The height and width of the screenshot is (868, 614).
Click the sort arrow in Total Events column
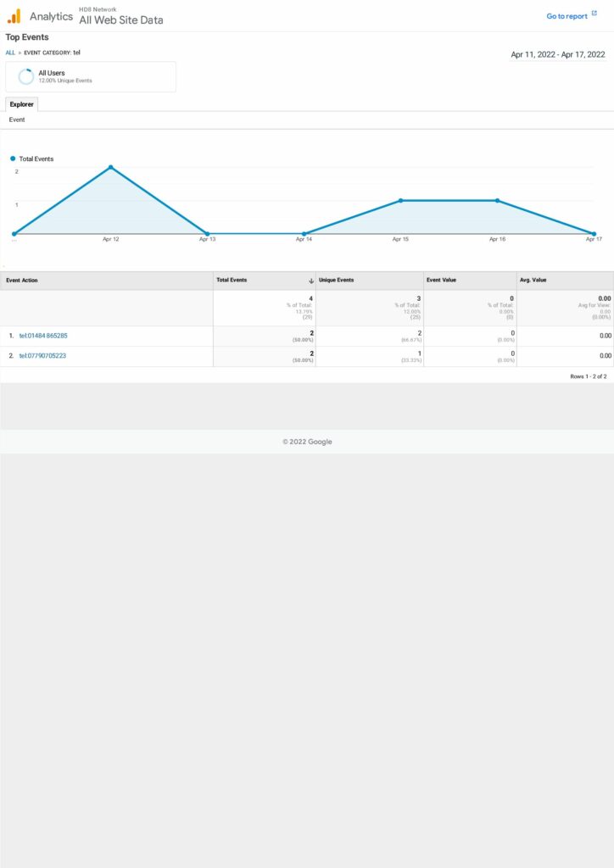tap(311, 281)
